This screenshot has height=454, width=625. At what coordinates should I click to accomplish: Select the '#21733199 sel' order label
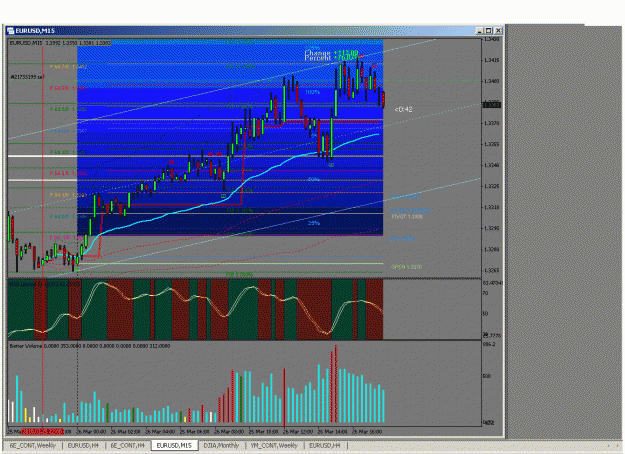click(27, 77)
